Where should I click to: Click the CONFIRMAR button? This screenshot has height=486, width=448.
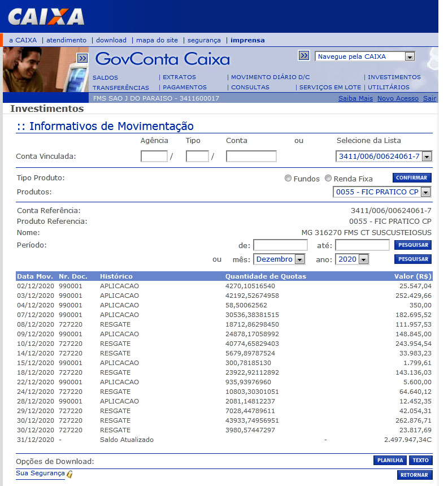tap(412, 178)
